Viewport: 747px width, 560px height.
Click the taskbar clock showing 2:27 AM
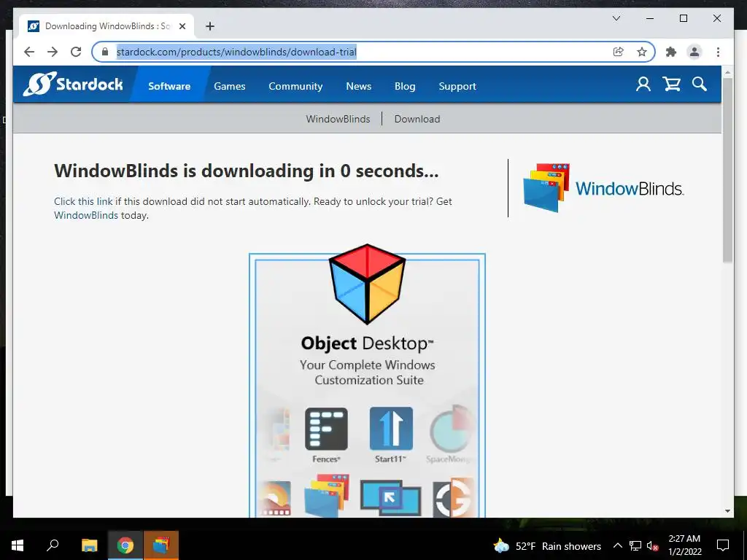pyautogui.click(x=684, y=545)
